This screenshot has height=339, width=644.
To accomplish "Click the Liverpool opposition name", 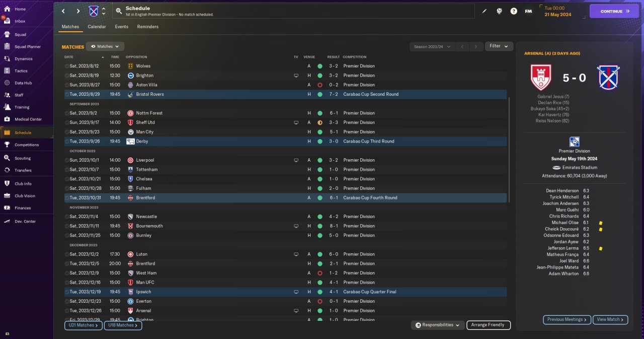I will click(x=145, y=160).
